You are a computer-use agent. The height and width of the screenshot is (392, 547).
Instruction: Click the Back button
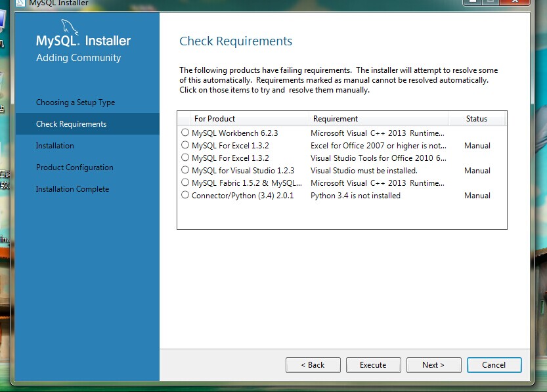tap(313, 365)
